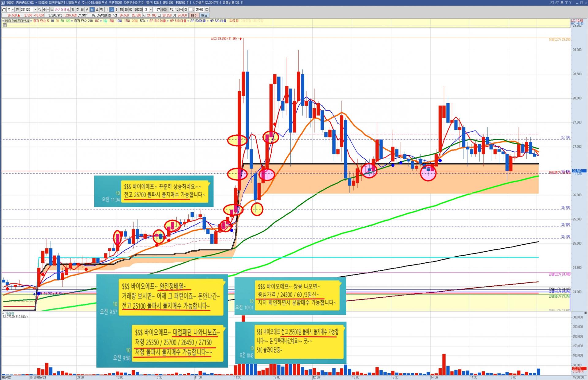Toggle SP 510 데골 indicator marker

[x=148, y=21]
